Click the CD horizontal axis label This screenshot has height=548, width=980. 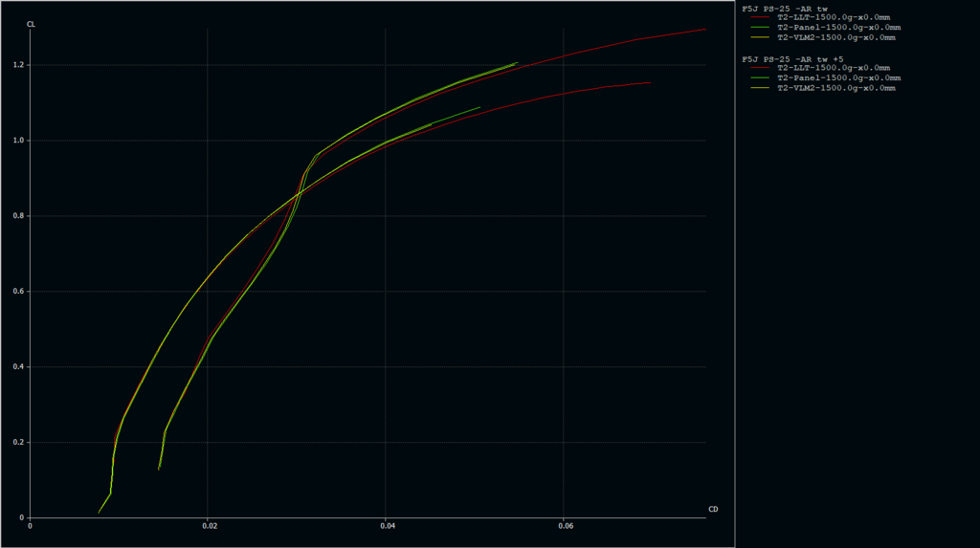pos(713,509)
